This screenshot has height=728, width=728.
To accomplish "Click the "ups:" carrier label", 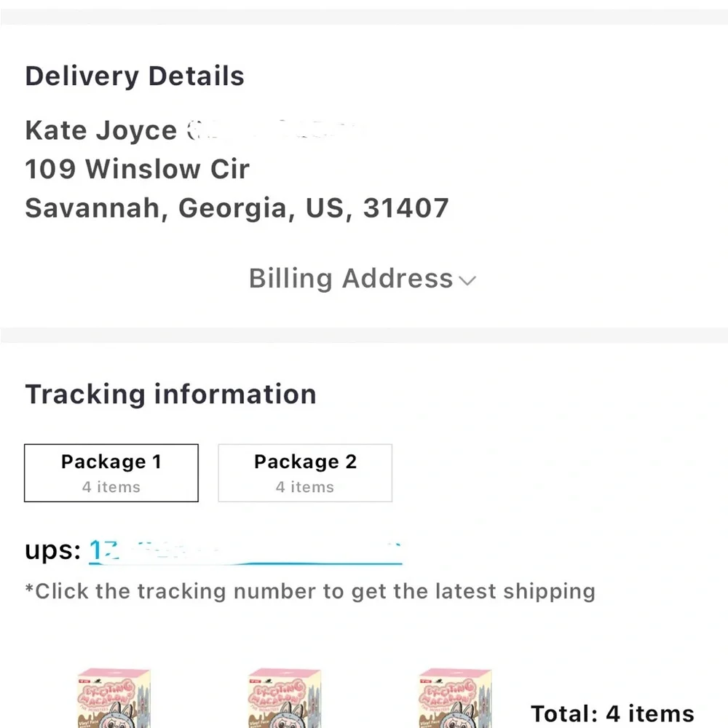I will click(52, 550).
